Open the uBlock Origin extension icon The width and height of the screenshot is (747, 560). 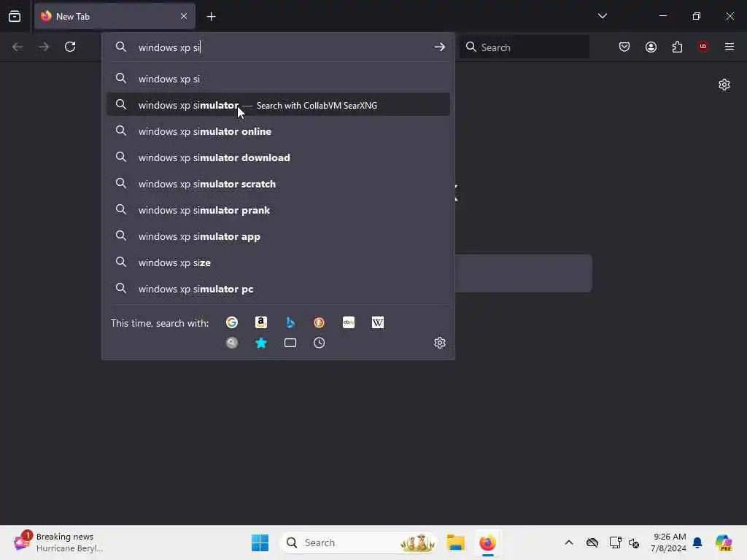[703, 47]
